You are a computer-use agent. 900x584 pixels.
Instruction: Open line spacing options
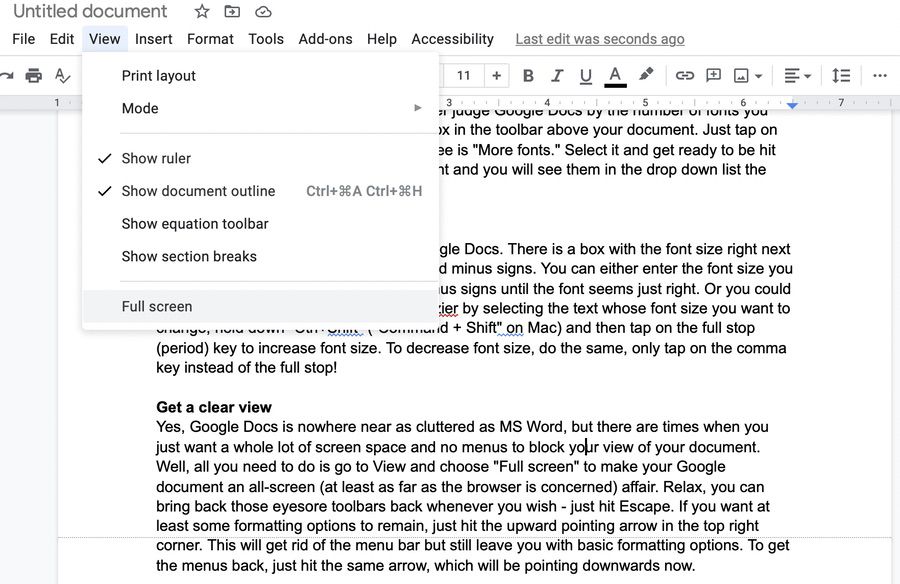coord(841,75)
